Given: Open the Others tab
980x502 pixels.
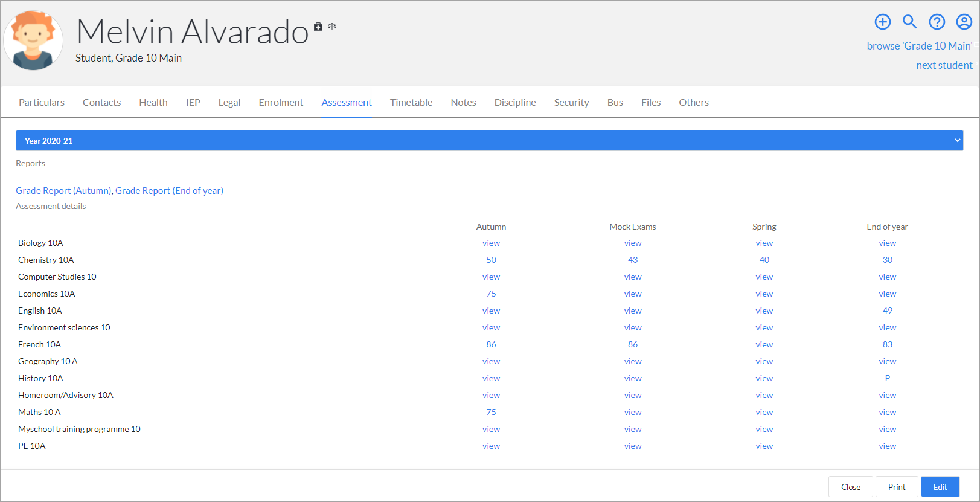Looking at the screenshot, I should 694,103.
